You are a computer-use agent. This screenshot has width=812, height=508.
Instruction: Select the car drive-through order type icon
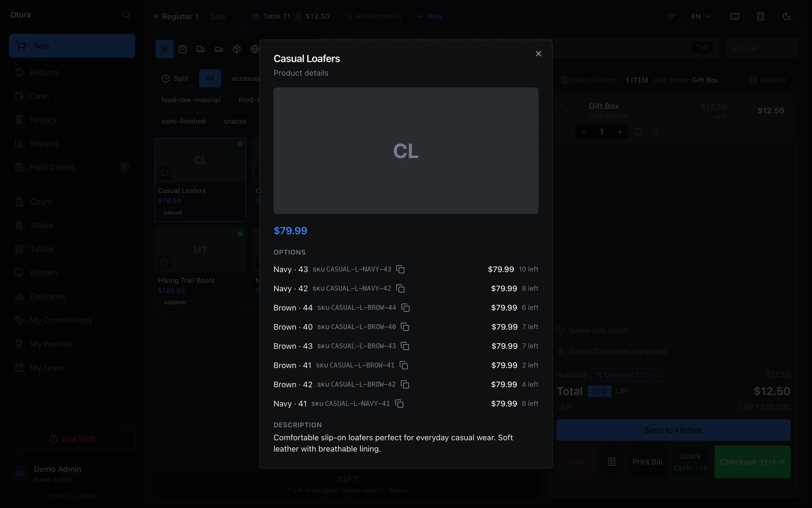click(219, 49)
